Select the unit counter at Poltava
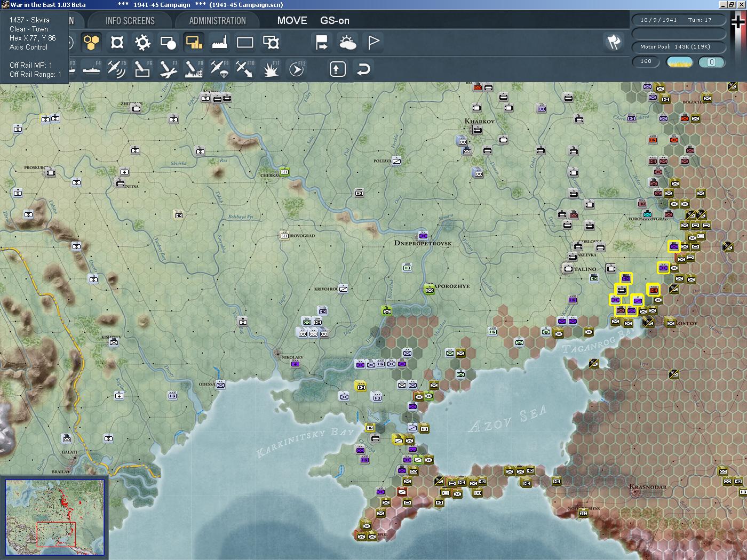 (x=397, y=160)
